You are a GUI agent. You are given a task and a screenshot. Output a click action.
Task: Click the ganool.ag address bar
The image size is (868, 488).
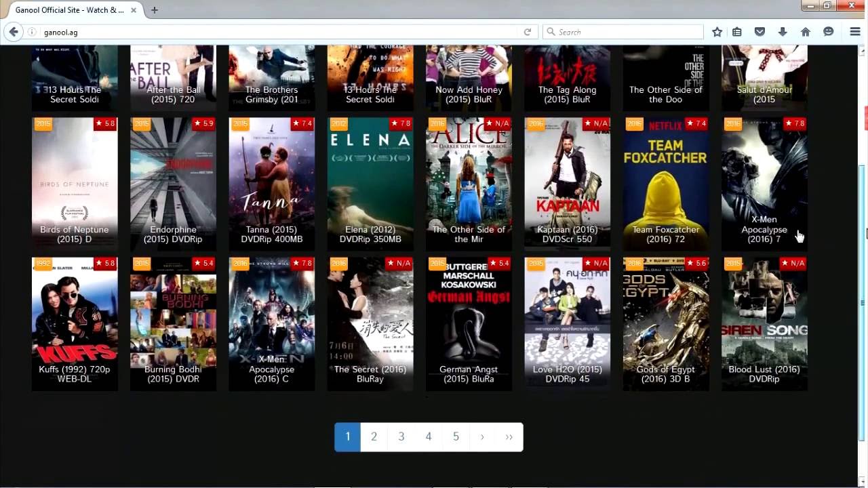coord(278,32)
